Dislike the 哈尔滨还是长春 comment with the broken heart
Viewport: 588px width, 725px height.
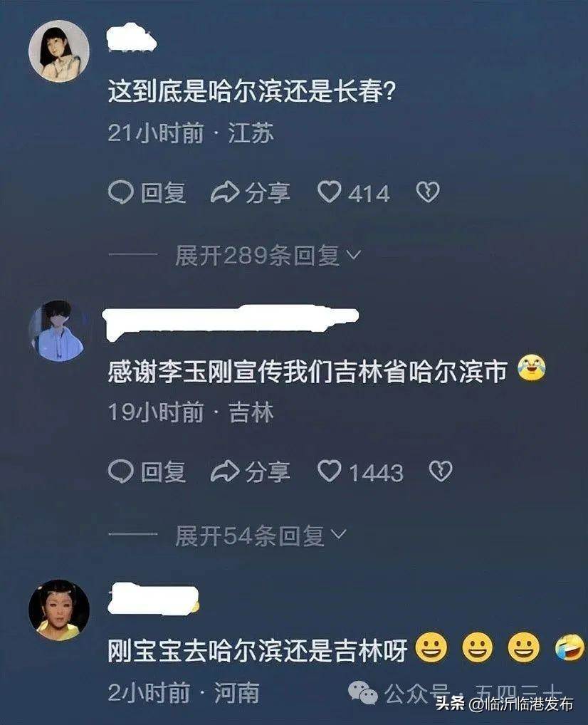[428, 192]
